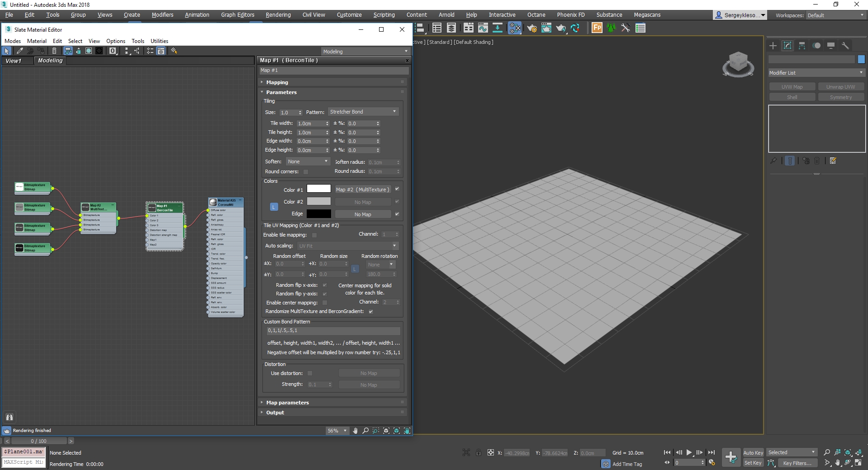This screenshot has width=868, height=470.
Task: Click the Forest Pack trees icon
Action: click(x=612, y=28)
